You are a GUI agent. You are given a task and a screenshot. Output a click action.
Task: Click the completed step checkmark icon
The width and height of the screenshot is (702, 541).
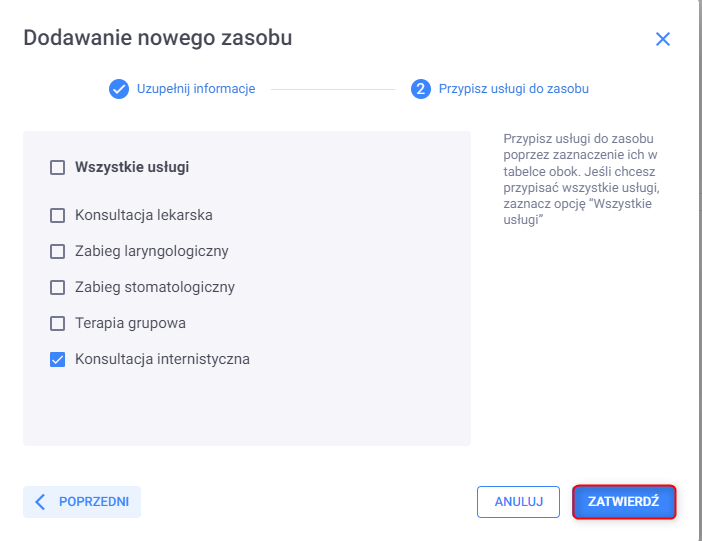click(119, 89)
